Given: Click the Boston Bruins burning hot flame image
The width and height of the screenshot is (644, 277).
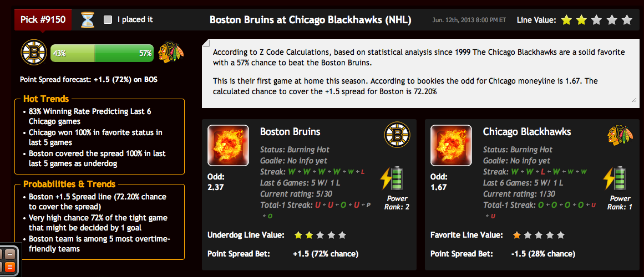Looking at the screenshot, I should coord(228,145).
